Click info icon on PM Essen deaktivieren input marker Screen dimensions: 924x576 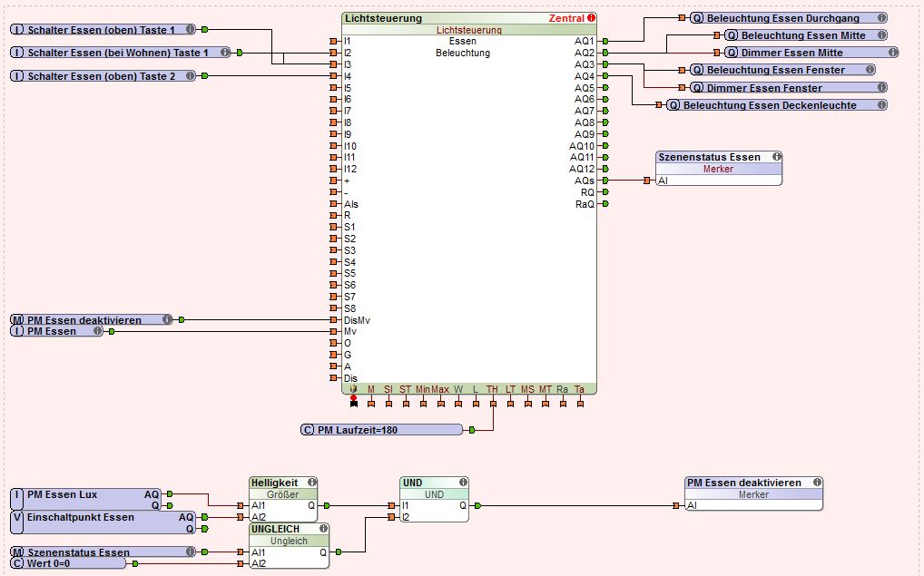167,319
